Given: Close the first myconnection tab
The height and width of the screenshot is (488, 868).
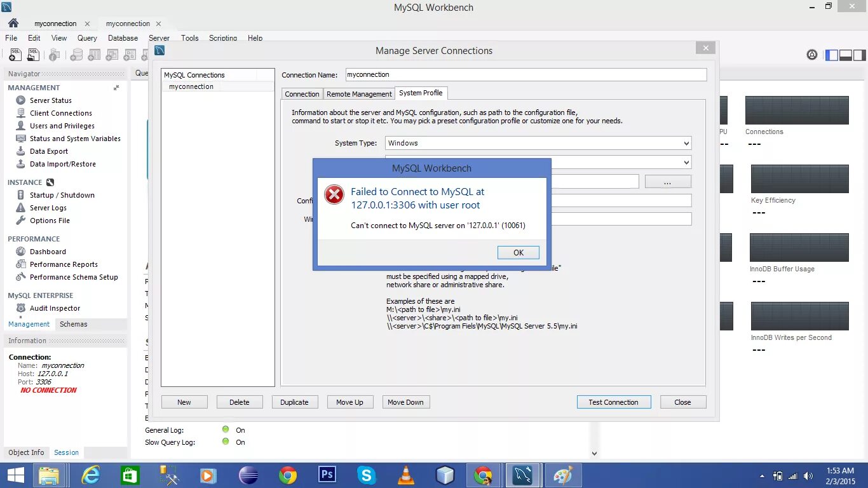Looking at the screenshot, I should 87,24.
